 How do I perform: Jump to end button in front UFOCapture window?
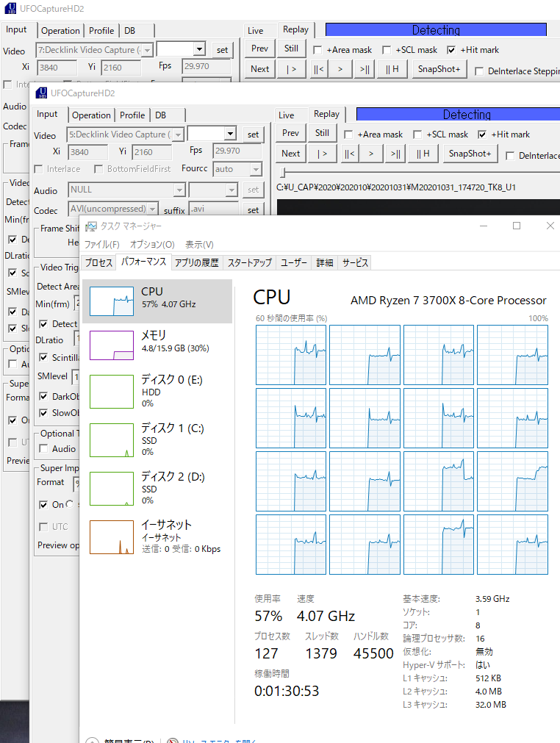[x=395, y=154]
